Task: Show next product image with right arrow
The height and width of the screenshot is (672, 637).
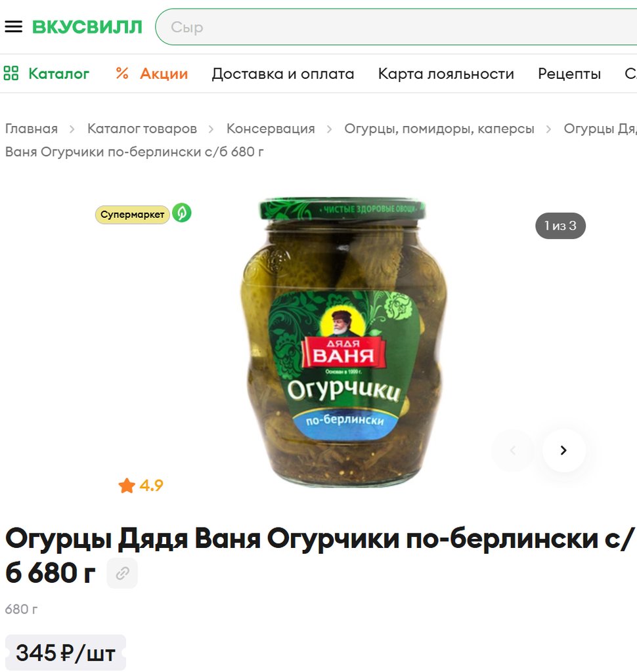Action: [x=563, y=450]
